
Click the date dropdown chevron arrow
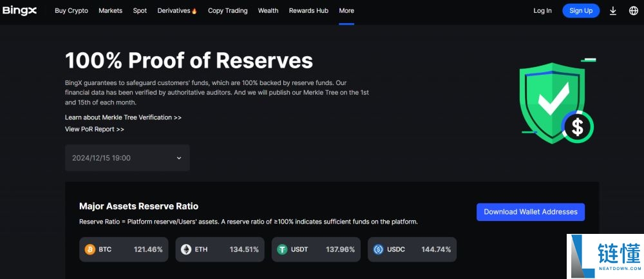(x=179, y=158)
